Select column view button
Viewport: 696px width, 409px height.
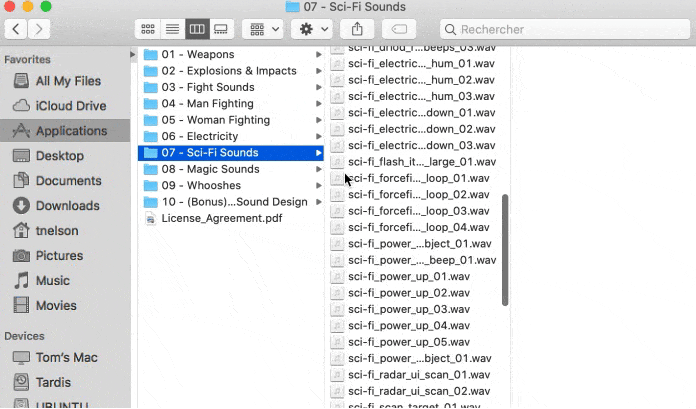pos(197,29)
